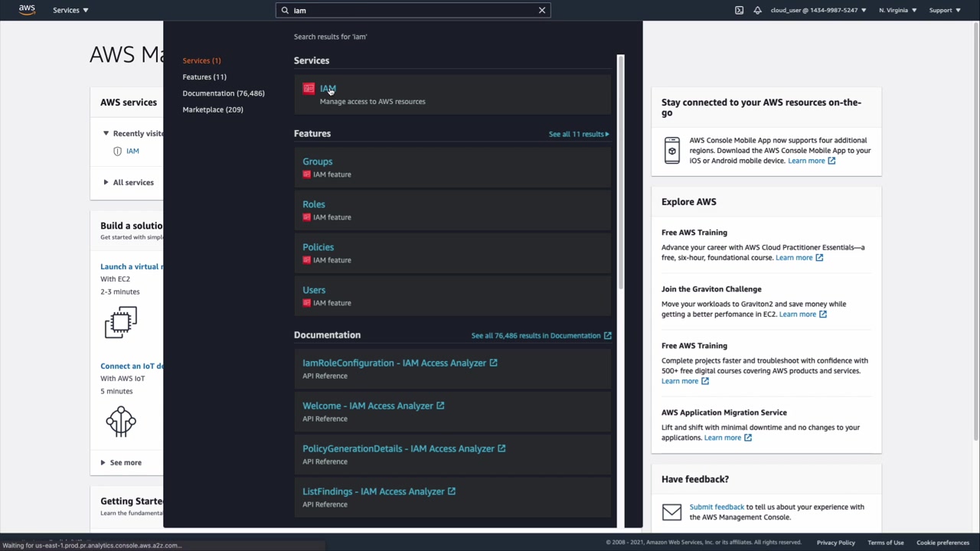Open the cloud_user account menu
This screenshot has height=551, width=980.
tap(818, 11)
